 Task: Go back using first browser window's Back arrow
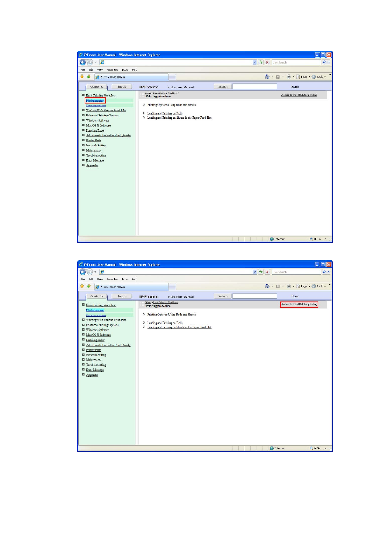point(83,62)
